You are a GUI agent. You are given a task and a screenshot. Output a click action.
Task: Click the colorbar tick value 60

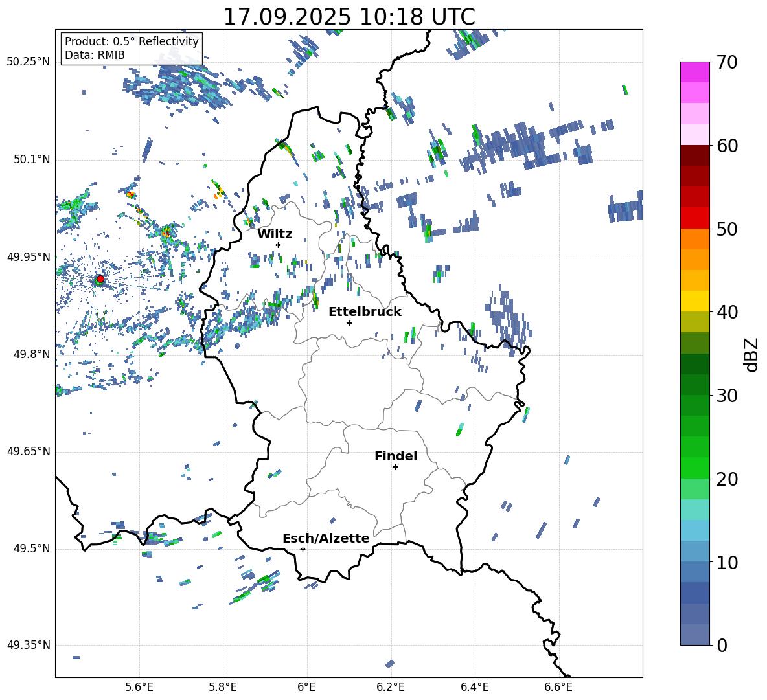727,146
